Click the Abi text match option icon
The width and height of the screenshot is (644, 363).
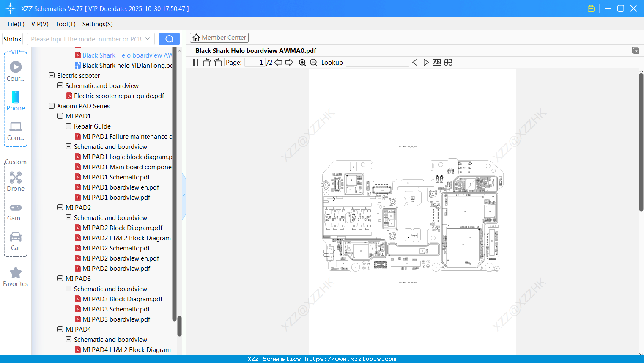click(x=437, y=63)
